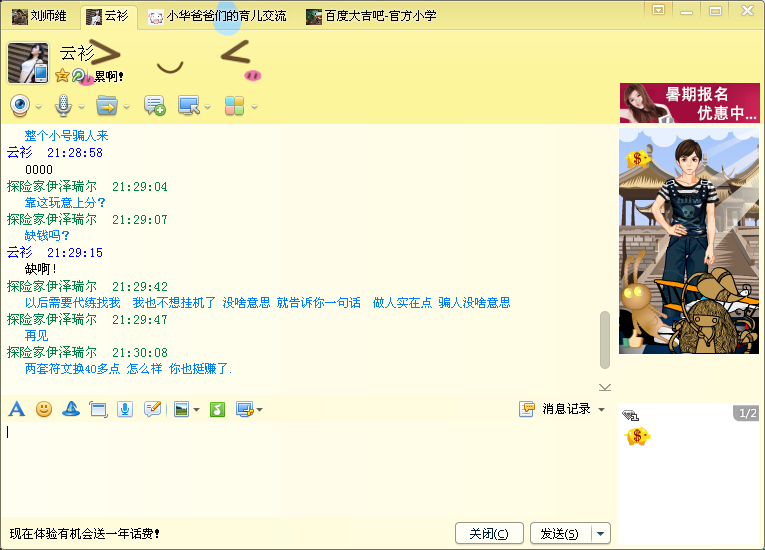Screen dimensions: 765x550
Task: Expand the remote desktop dropdown arrow
Action: pyautogui.click(x=207, y=106)
